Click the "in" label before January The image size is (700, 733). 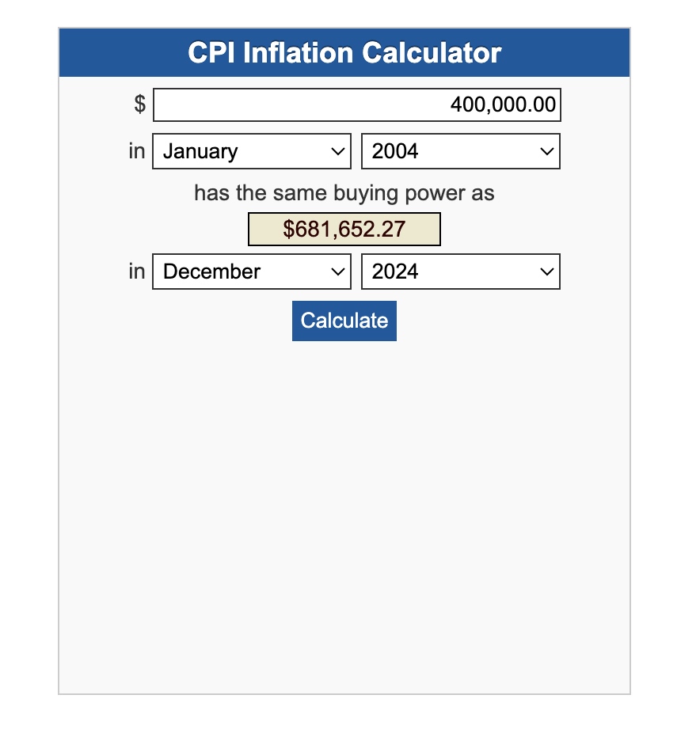(x=137, y=151)
